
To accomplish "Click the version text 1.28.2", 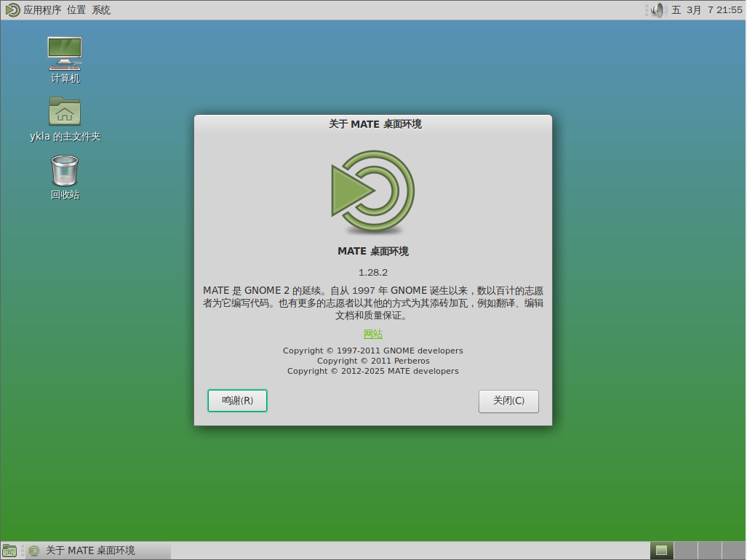I will (373, 273).
